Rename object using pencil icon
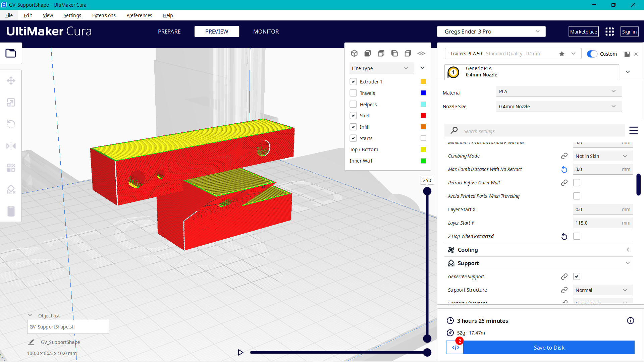Image resolution: width=644 pixels, height=362 pixels. (31, 342)
